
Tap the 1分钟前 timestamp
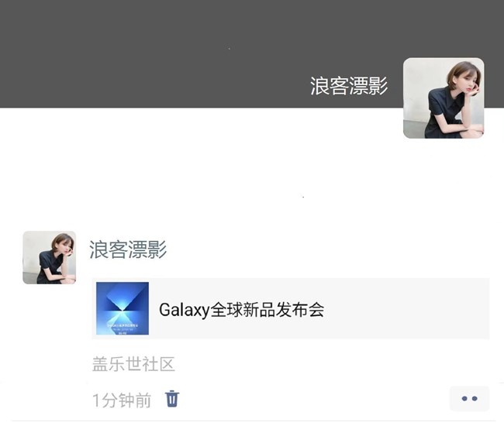click(122, 400)
